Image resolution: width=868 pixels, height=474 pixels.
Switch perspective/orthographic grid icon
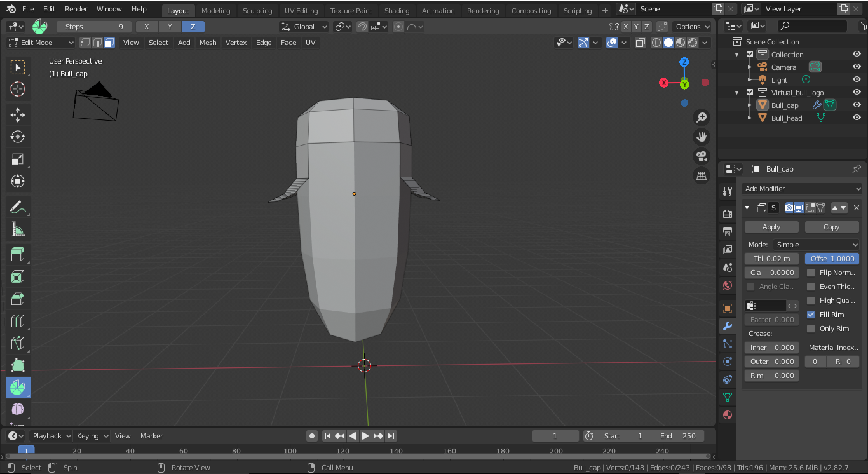[x=702, y=176]
